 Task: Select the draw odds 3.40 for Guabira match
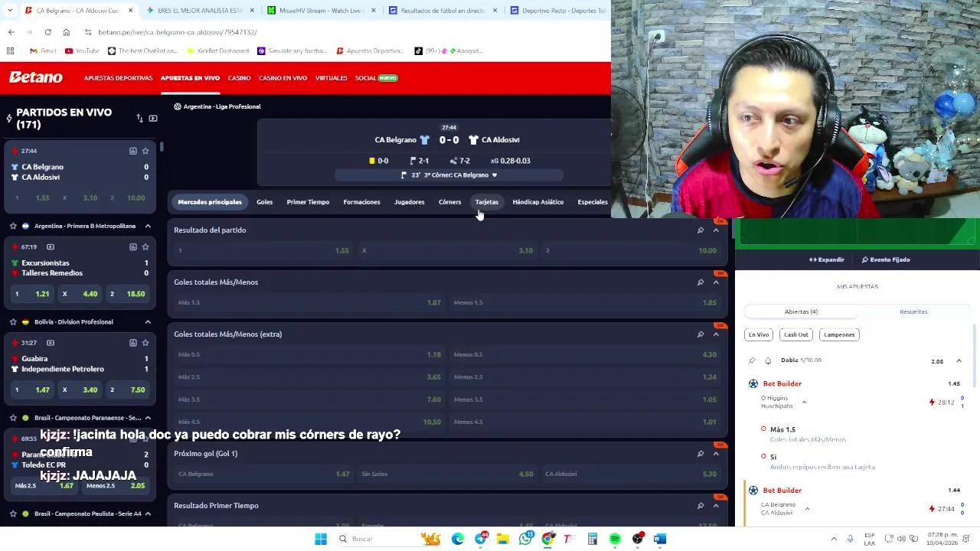[79, 390]
